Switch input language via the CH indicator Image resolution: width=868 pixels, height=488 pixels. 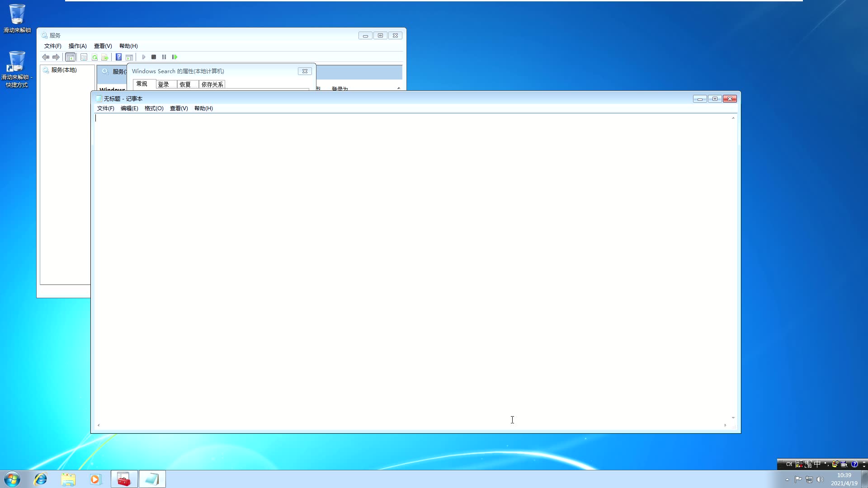tap(788, 464)
